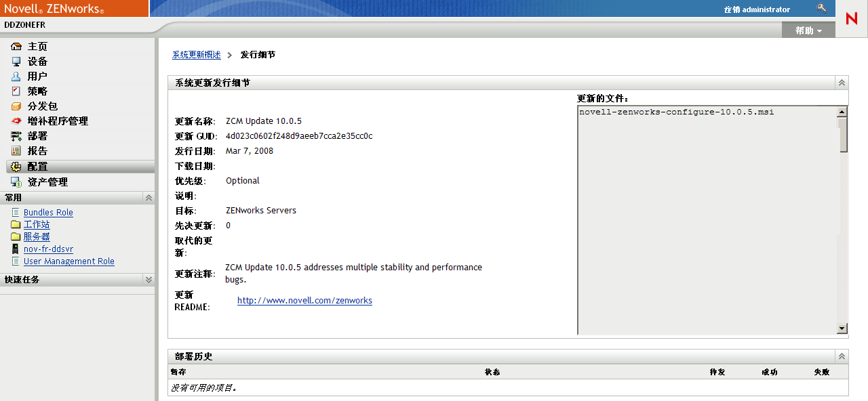Click the 暂存 column header
Image resolution: width=868 pixels, height=401 pixels.
click(x=178, y=373)
